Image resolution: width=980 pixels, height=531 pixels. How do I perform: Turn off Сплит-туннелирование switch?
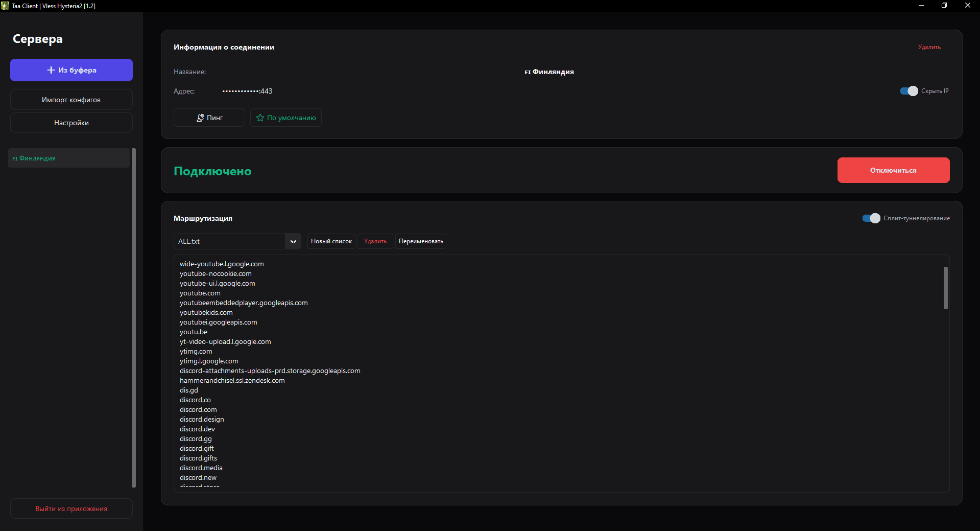(870, 218)
